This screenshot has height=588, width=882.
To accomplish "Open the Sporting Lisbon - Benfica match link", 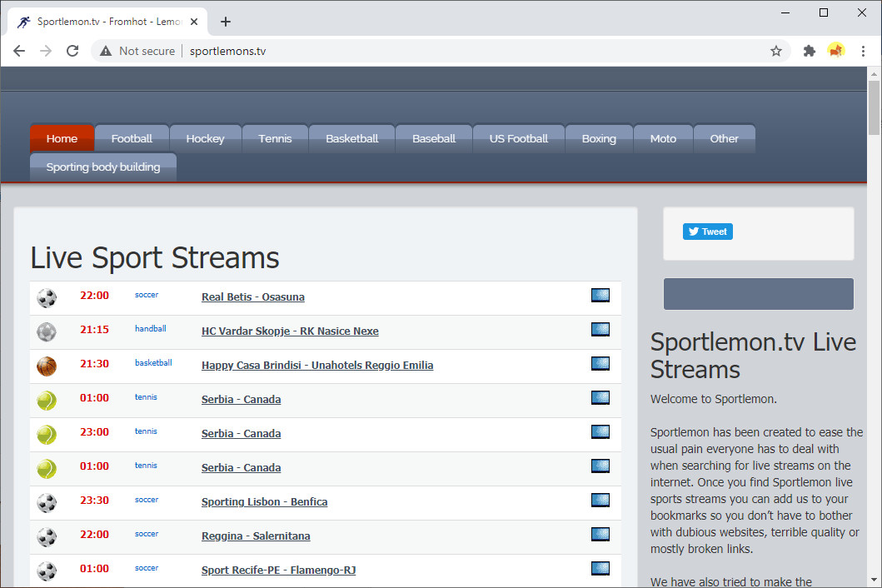I will tap(264, 501).
